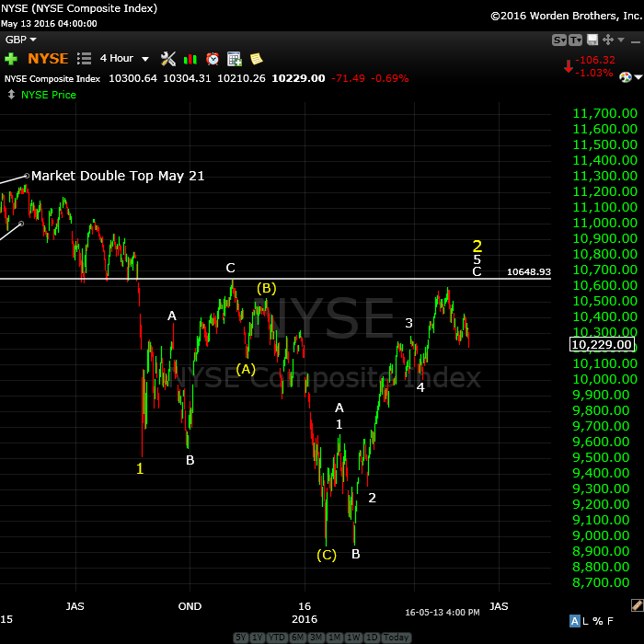
Task: Click the yellow (A) wave label
Action: 246,369
